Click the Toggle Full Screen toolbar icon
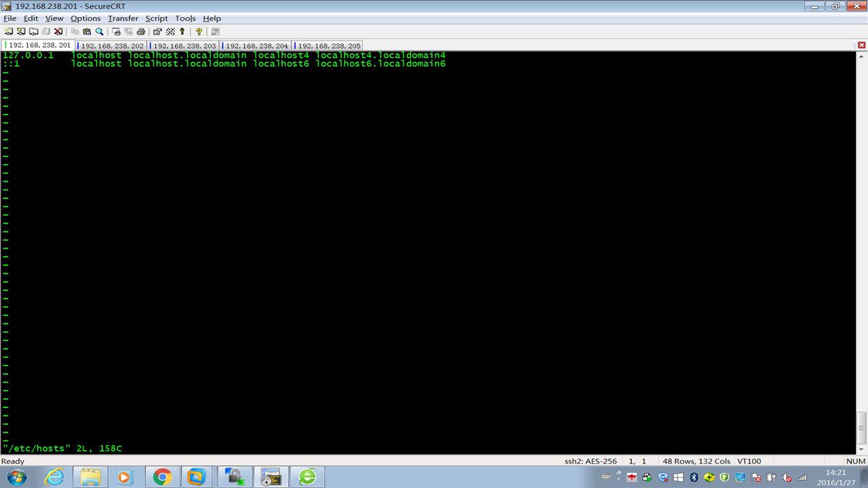This screenshot has width=868, height=488. (x=216, y=32)
